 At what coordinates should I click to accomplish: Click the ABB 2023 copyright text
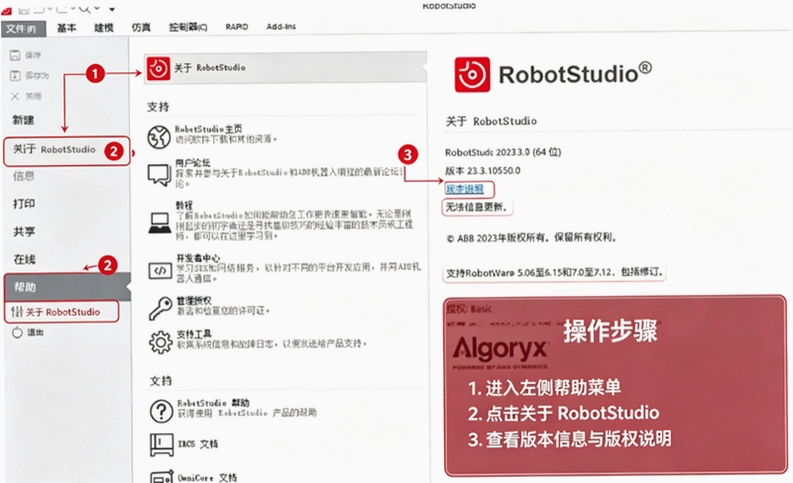tap(532, 238)
